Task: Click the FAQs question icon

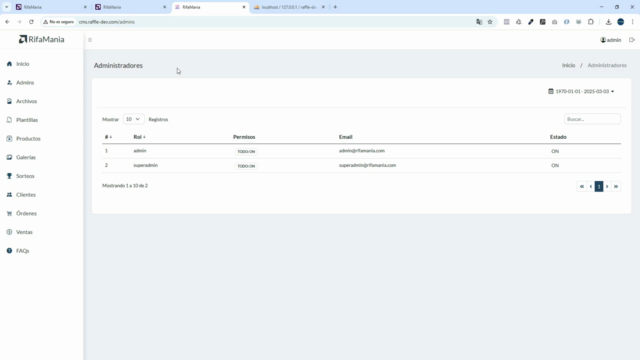Action: pyautogui.click(x=9, y=251)
